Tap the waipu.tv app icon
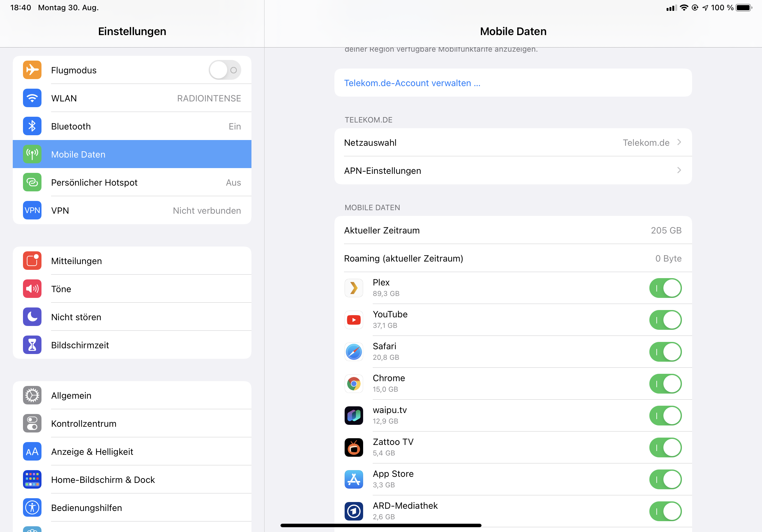 tap(354, 416)
